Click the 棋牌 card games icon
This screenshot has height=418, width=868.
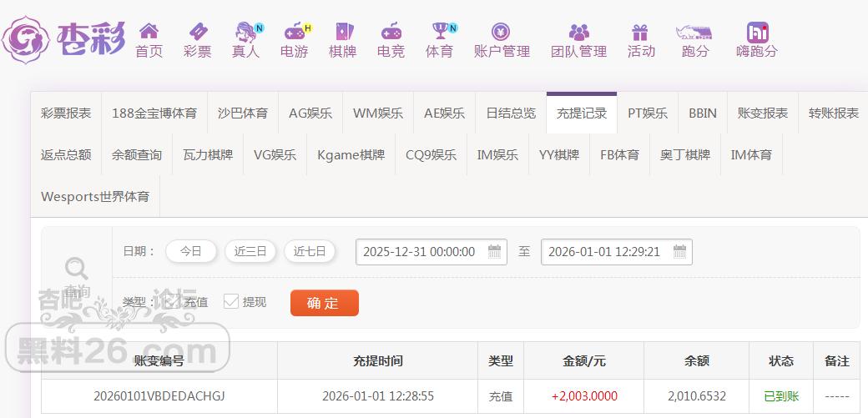point(342,32)
